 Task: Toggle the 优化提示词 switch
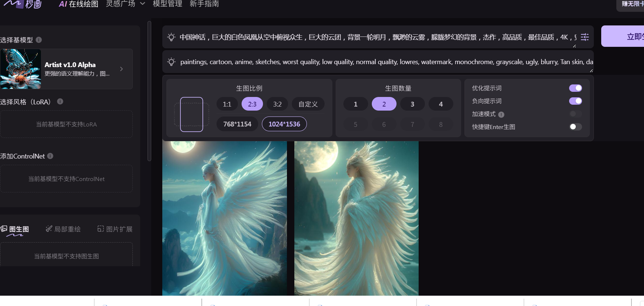pyautogui.click(x=575, y=88)
